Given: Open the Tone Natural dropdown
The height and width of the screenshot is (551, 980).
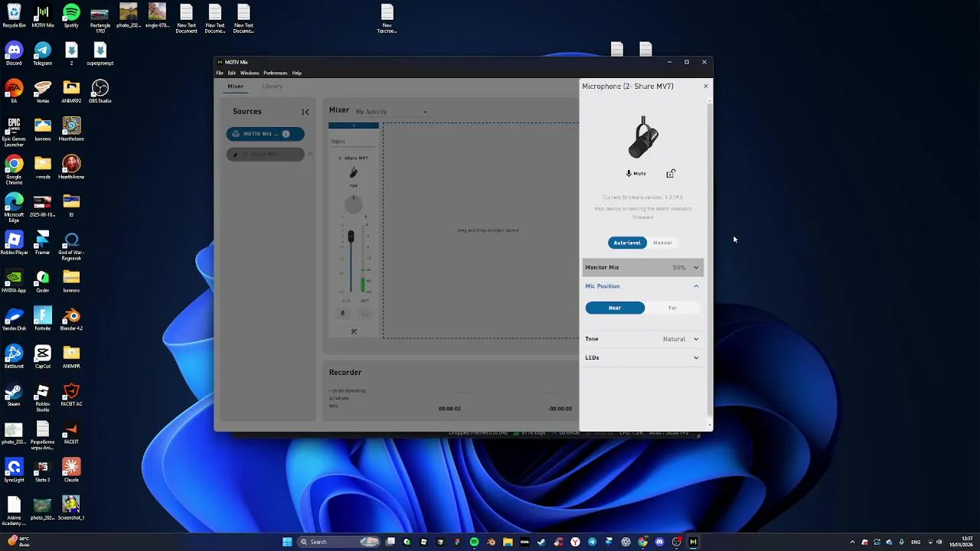Looking at the screenshot, I should (642, 339).
